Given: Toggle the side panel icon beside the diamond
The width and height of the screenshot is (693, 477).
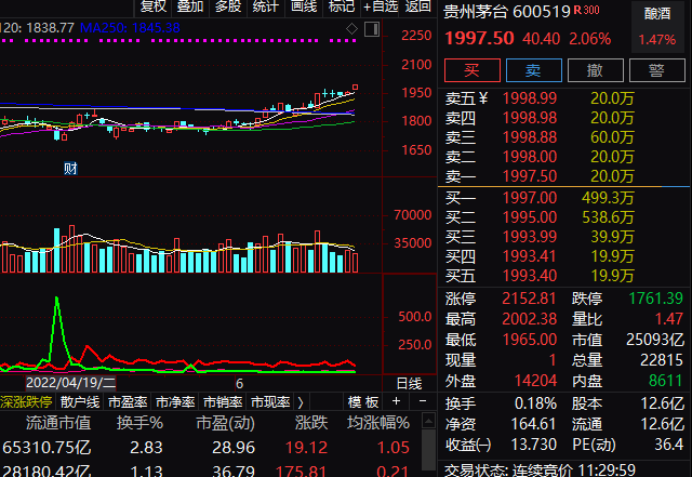Looking at the screenshot, I should tap(372, 29).
